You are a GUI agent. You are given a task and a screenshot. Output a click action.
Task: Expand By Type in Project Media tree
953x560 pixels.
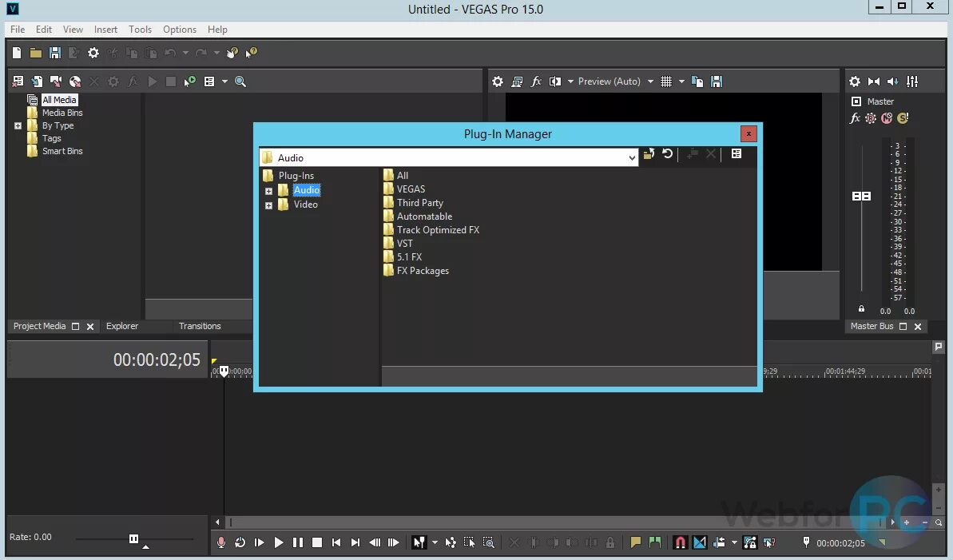[18, 126]
